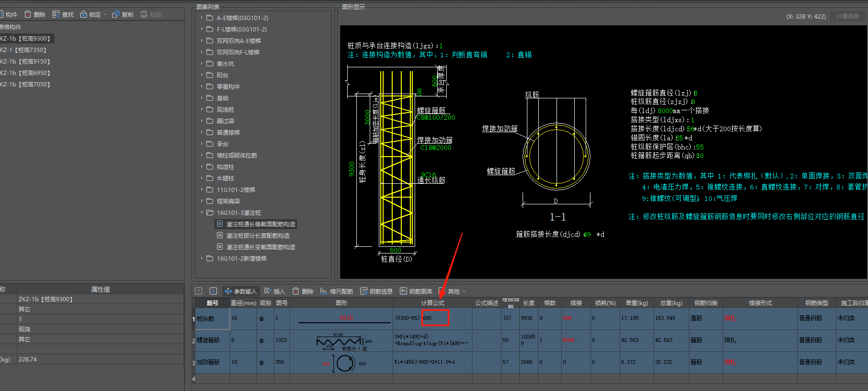
Task: Select component ZKZ-1b 桩高6950
Action: (x=25, y=73)
